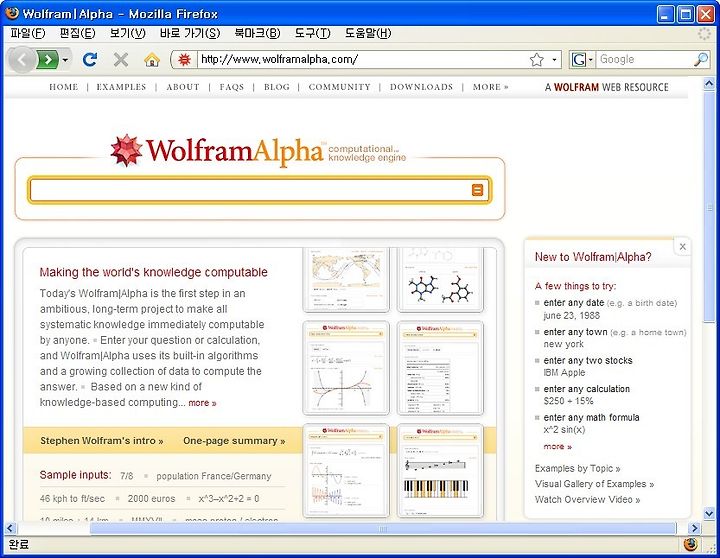Click the Firefox icon in the status bar
This screenshot has width=720, height=558.
tap(689, 545)
